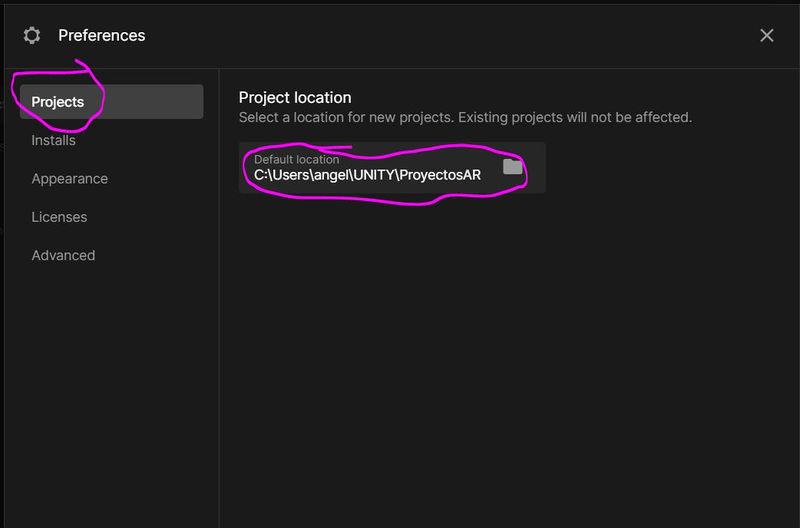Open the Installs preferences tab
The height and width of the screenshot is (528, 800).
point(54,140)
